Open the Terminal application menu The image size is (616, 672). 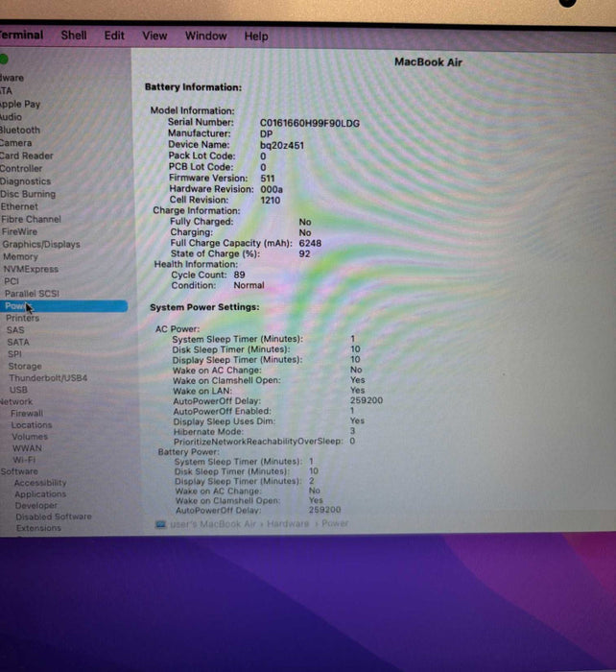pyautogui.click(x=21, y=35)
